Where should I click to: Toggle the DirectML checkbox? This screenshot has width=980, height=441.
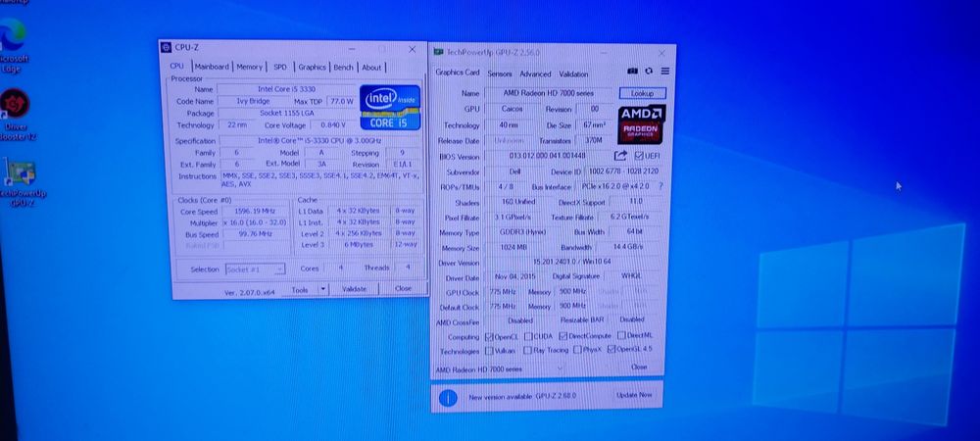[621, 335]
